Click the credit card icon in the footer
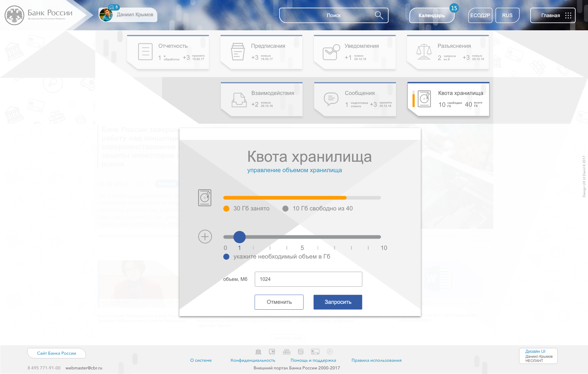This screenshot has height=374, width=588. (315, 352)
